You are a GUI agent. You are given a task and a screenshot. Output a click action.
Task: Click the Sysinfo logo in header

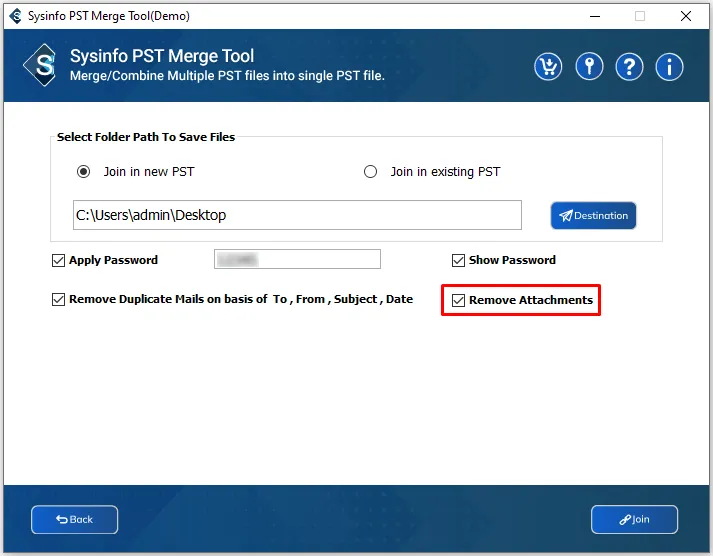pyautogui.click(x=40, y=65)
